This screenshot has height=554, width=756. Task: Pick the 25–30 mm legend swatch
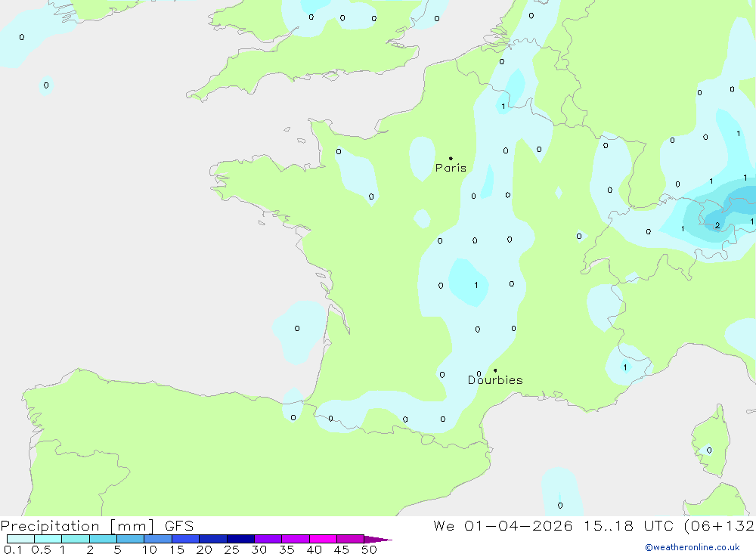tap(240, 539)
